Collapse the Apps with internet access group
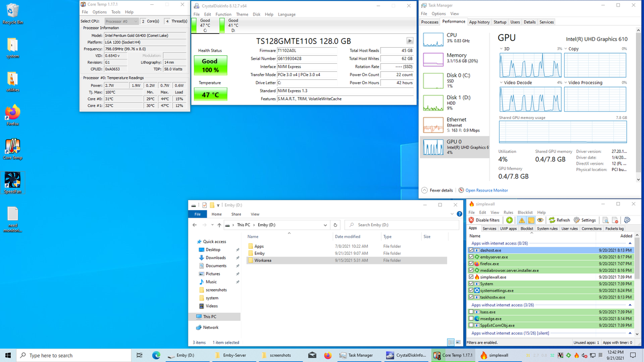Image resolution: width=644 pixels, height=362 pixels. pyautogui.click(x=631, y=243)
